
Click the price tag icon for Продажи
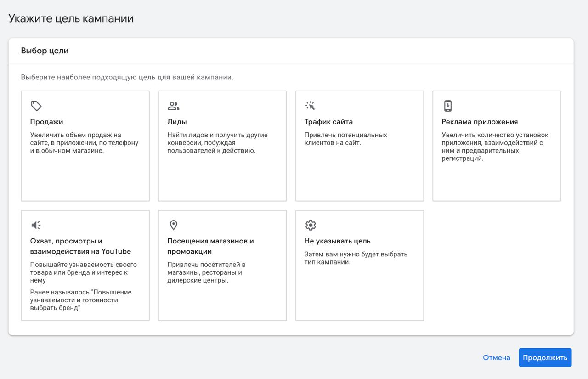(36, 106)
